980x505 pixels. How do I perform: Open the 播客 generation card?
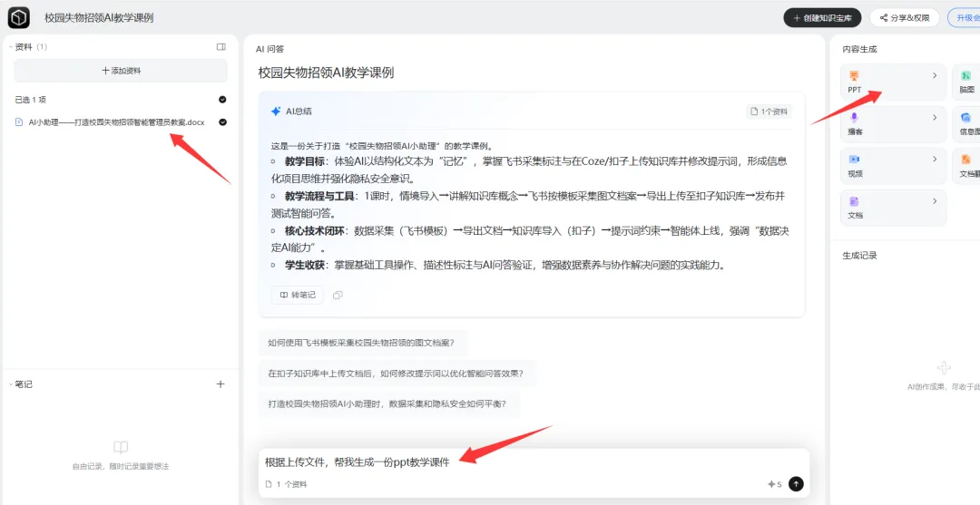[x=893, y=124]
